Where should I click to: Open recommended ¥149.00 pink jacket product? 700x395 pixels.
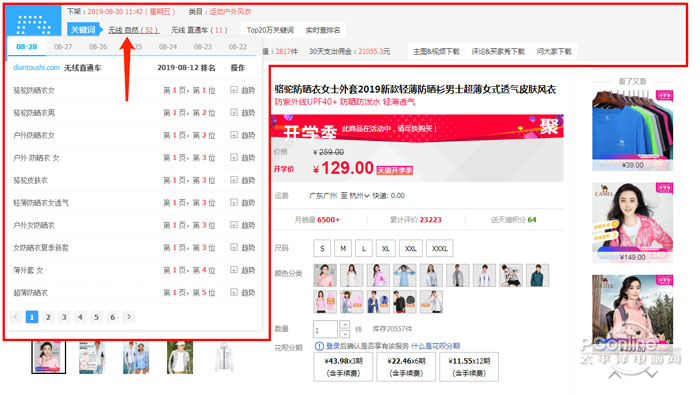pos(632,222)
